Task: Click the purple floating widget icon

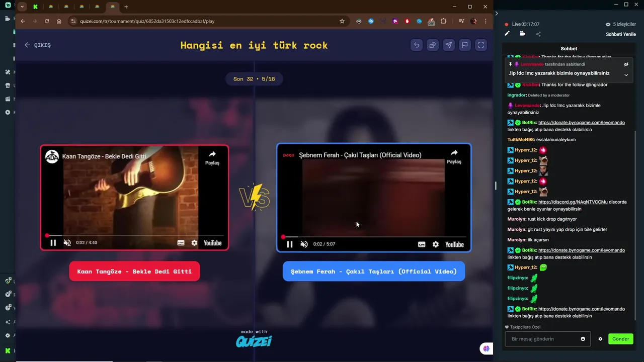Action: point(486,348)
